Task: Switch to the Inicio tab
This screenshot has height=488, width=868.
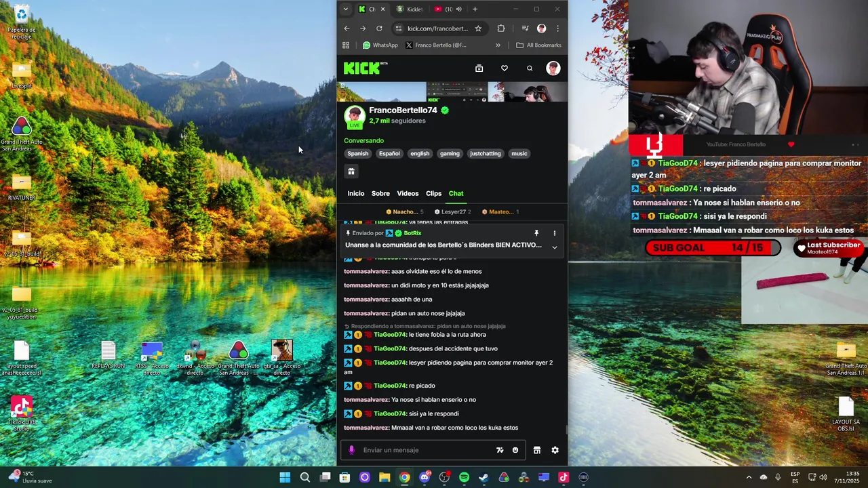Action: [x=356, y=194]
